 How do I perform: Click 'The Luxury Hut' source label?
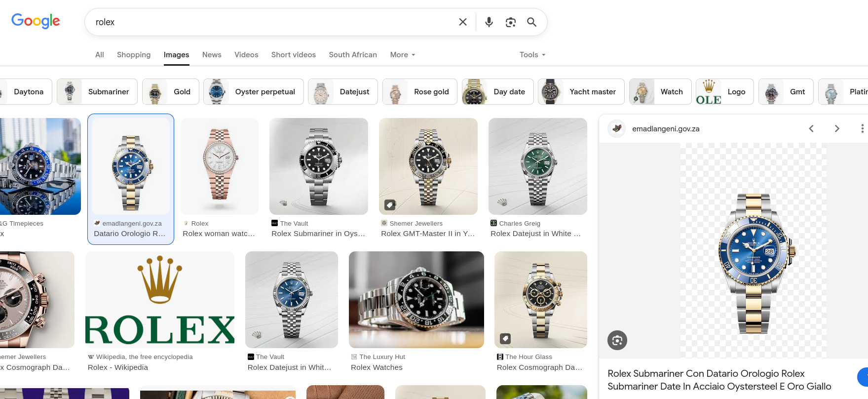tap(382, 357)
